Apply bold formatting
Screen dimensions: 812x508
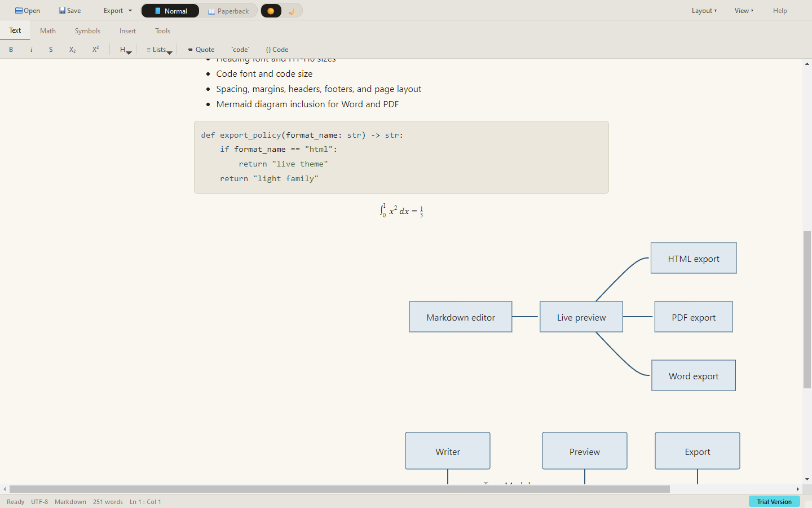(11, 50)
